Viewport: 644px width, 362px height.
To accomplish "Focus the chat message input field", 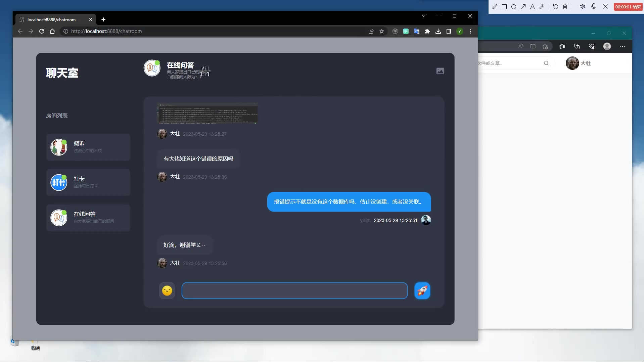I will tap(294, 290).
